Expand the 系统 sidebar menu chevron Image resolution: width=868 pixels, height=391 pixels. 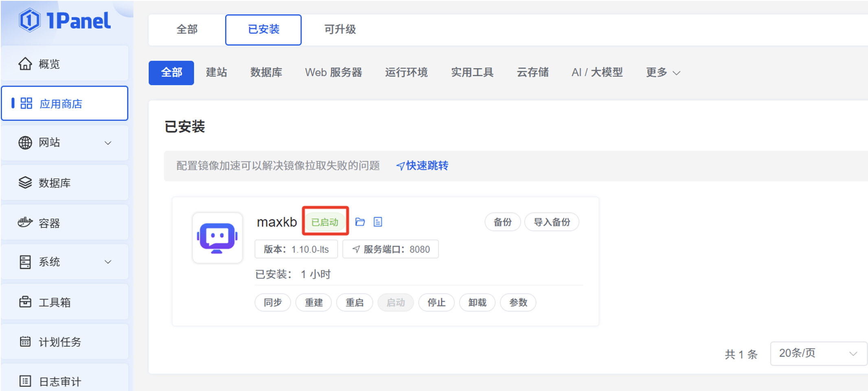click(108, 262)
